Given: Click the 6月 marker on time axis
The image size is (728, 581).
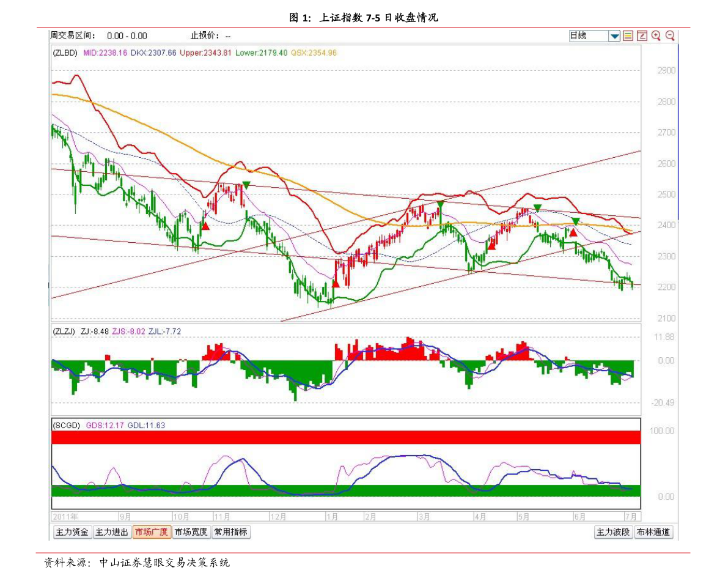Looking at the screenshot, I should (x=579, y=516).
